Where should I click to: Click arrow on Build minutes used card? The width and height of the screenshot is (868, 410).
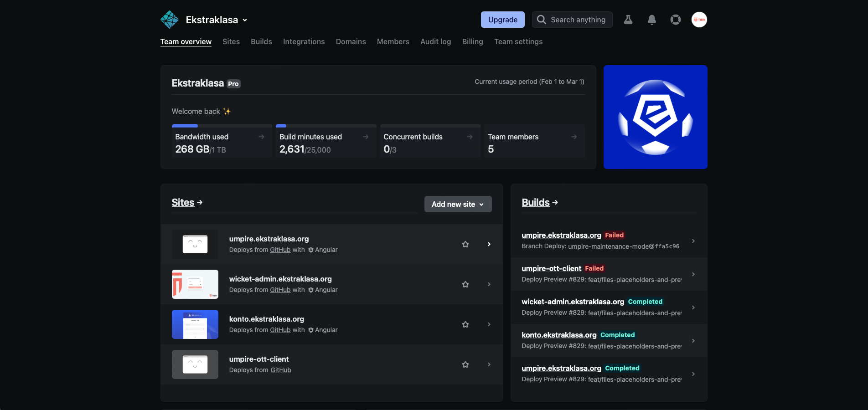tap(366, 137)
